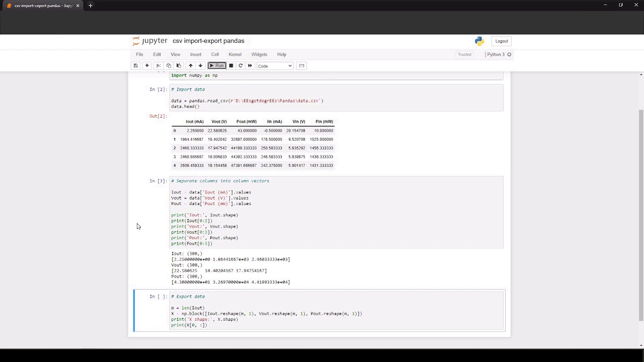
Task: Click the Vin (V) column header
Action: [299, 122]
